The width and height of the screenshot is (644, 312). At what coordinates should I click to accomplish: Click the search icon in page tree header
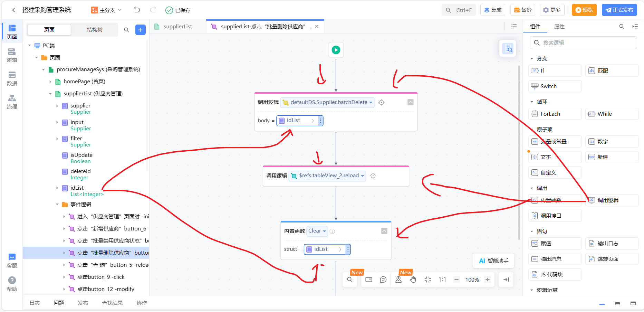(126, 30)
